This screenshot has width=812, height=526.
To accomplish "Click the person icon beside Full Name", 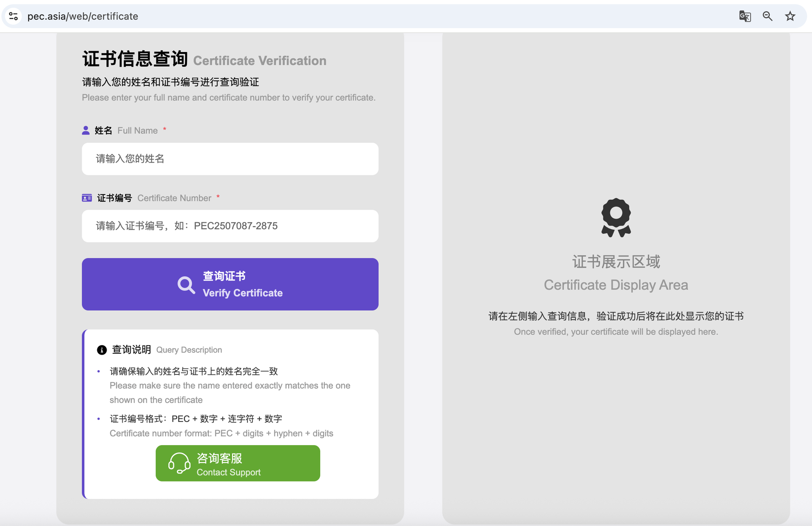I will click(86, 130).
